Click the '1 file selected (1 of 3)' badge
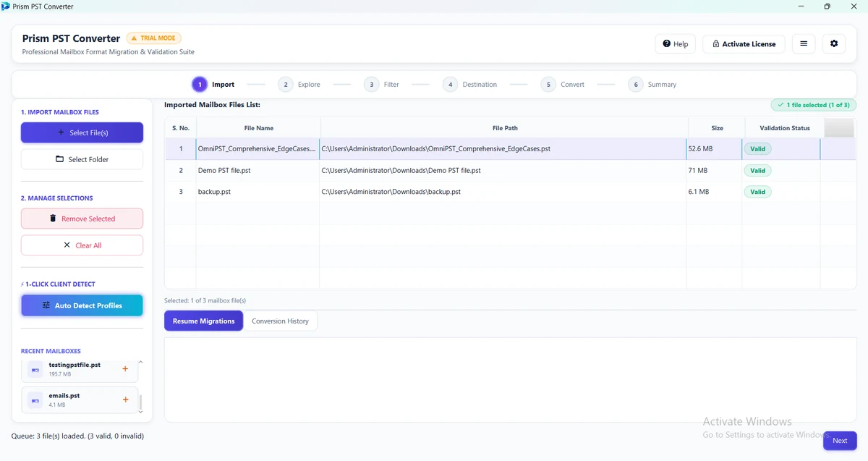The height and width of the screenshot is (461, 868). 813,105
